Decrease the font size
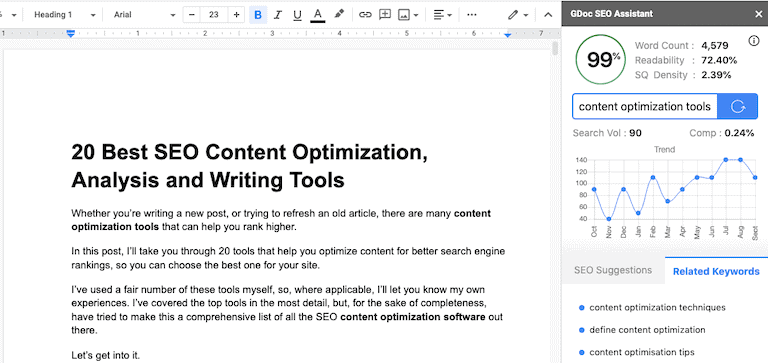Image resolution: width=768 pixels, height=363 pixels. [192, 15]
